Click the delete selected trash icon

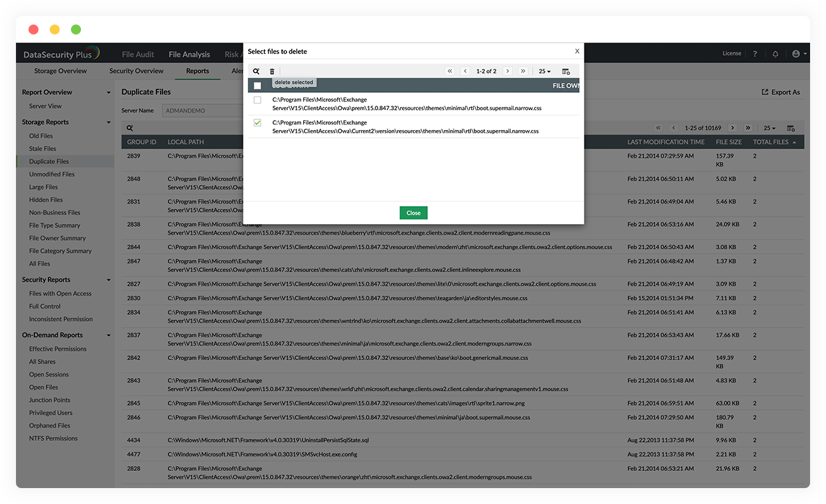point(272,71)
